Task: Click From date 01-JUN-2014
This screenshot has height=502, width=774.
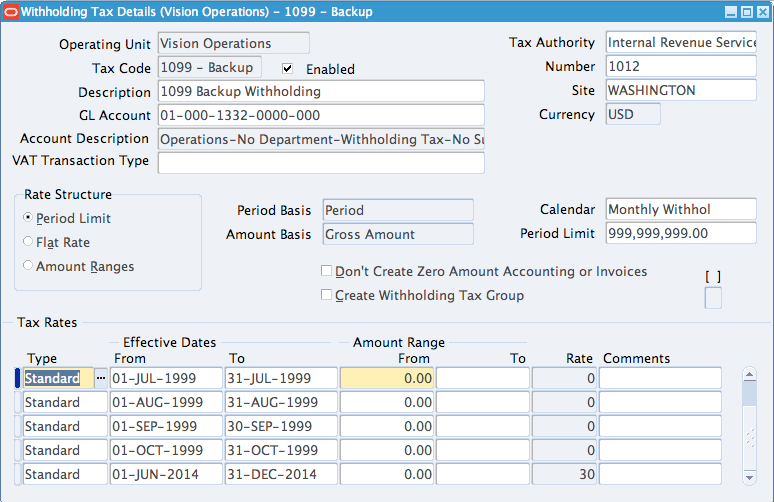Action: pos(166,474)
